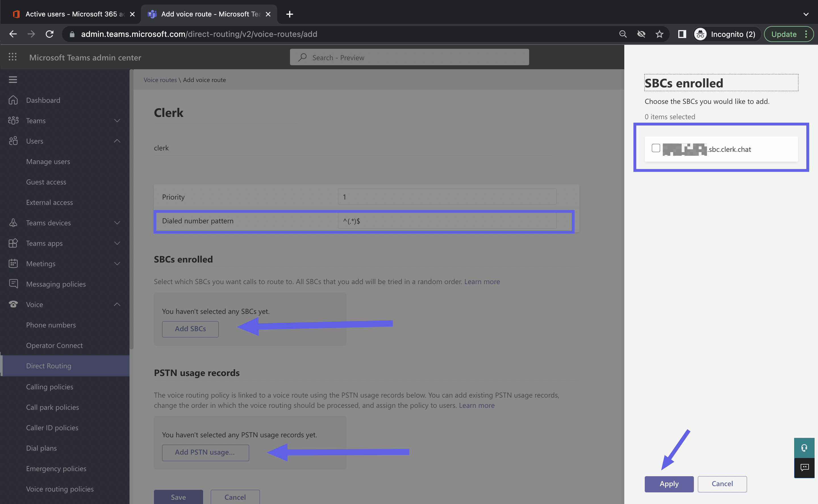Follow Voice routes breadcrumb link
Screen dimensions: 818x504
coord(160,80)
